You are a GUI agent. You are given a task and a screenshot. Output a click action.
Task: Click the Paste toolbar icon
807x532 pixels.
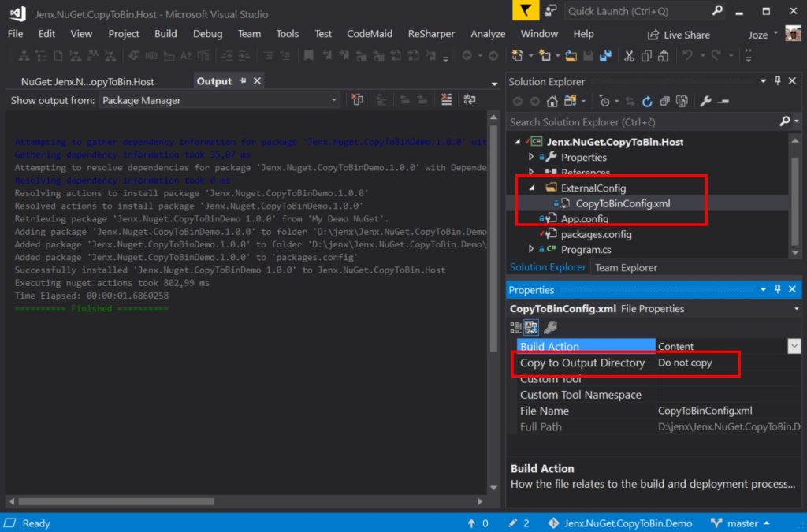coord(664,56)
